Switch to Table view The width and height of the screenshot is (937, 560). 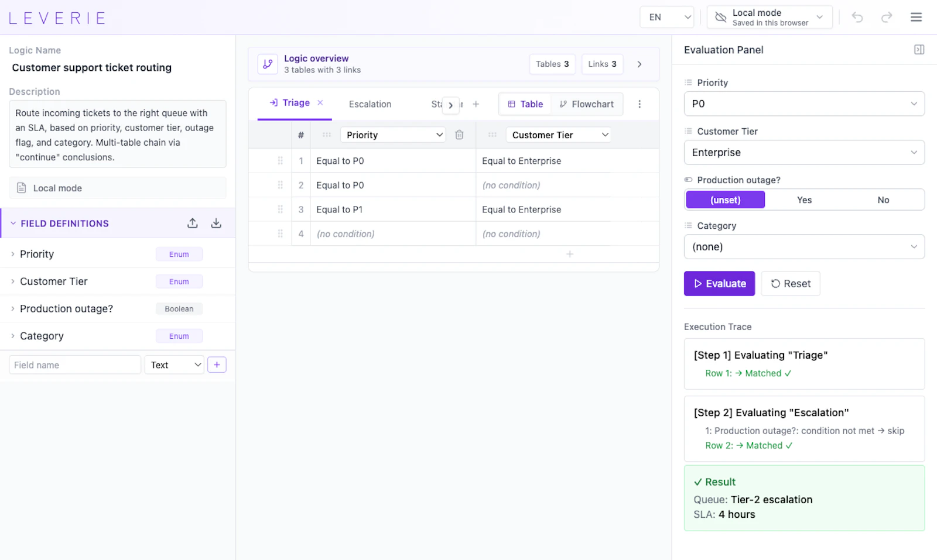(x=525, y=104)
